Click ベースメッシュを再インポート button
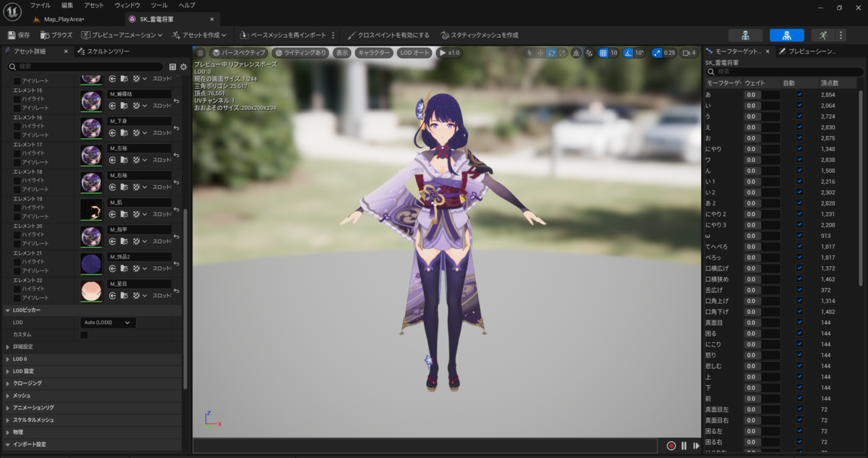The image size is (868, 458). coord(283,35)
